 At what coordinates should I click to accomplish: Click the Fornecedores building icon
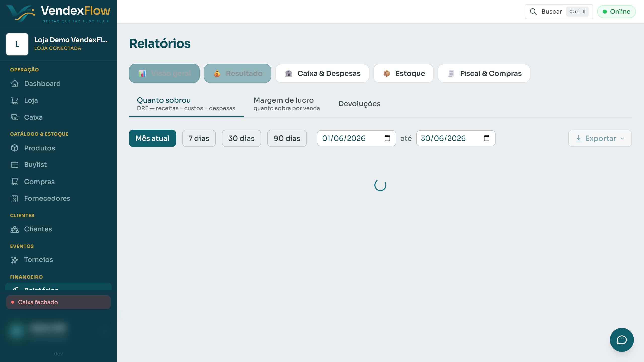15,198
